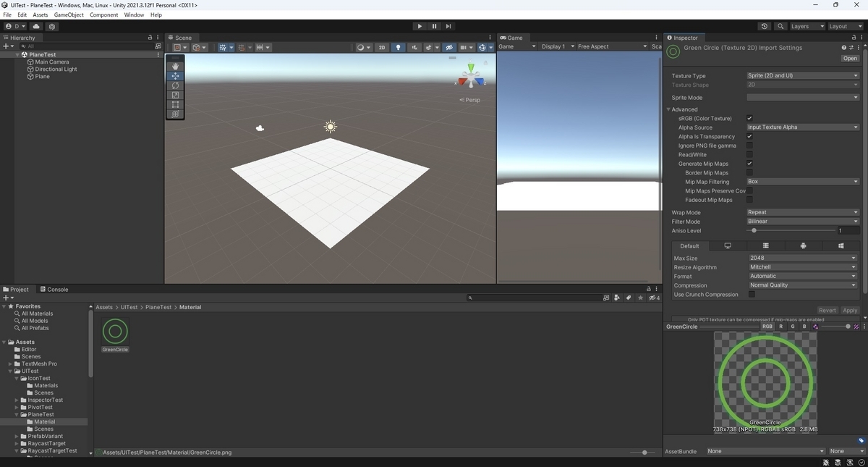This screenshot has height=467, width=868.
Task: Toggle the Inspector lock icon
Action: [854, 38]
